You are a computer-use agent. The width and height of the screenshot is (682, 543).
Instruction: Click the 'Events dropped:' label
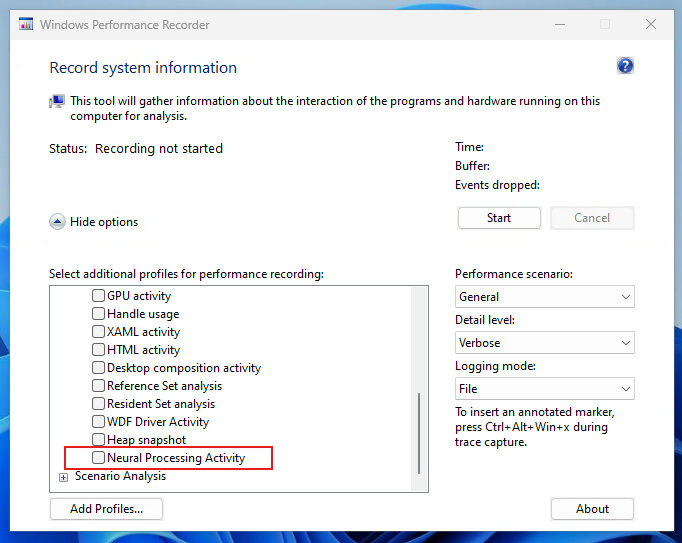click(497, 185)
